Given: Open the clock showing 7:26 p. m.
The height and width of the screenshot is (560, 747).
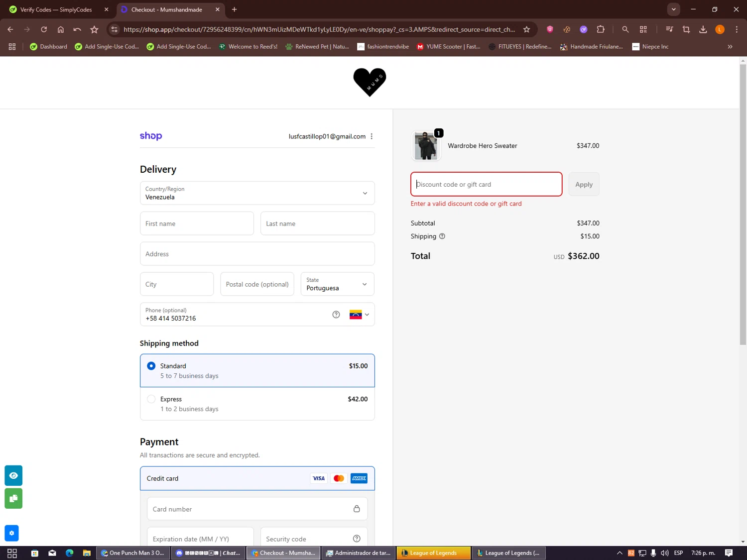Looking at the screenshot, I should coord(703,553).
